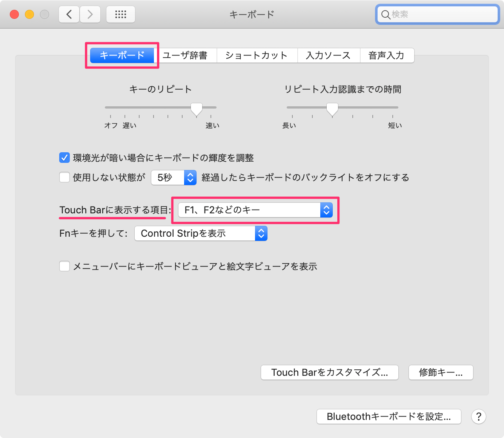
Task: Open the 修飾キー… button
Action: click(441, 372)
